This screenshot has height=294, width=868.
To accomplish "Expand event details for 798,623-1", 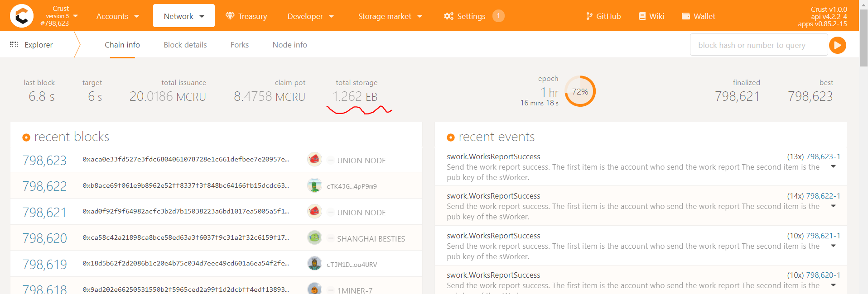I will coord(833,166).
